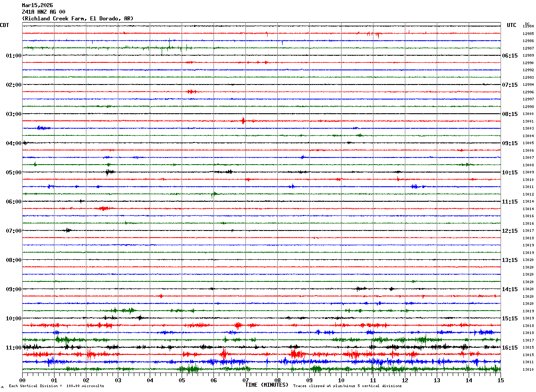Viewport: 536px width, 392px height.
Task: Select the 03:00 CDT time label
Action: (14, 114)
